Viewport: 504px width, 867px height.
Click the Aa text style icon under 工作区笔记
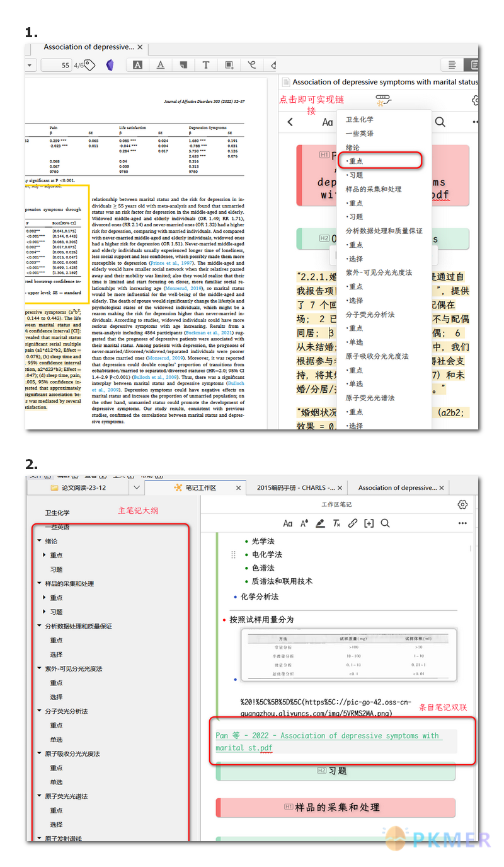pyautogui.click(x=288, y=523)
